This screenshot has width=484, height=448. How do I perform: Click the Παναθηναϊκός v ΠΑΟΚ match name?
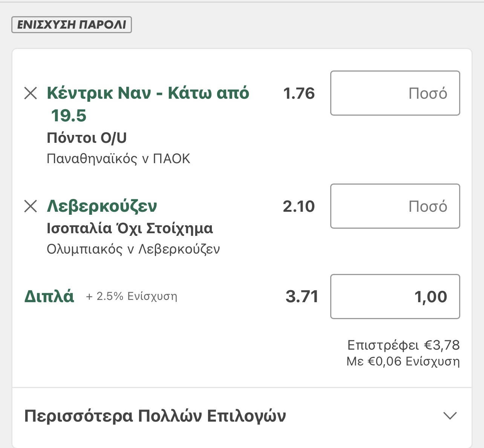click(x=118, y=159)
